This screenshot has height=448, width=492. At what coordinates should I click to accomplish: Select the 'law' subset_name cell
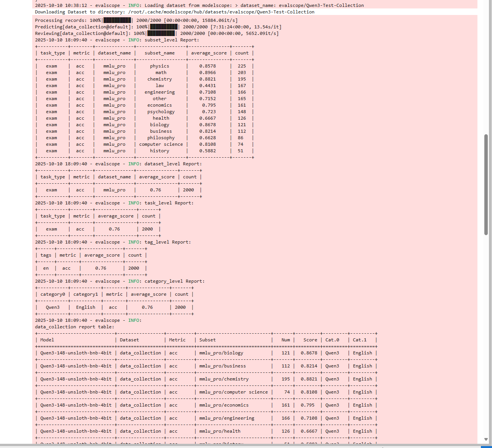tap(160, 86)
